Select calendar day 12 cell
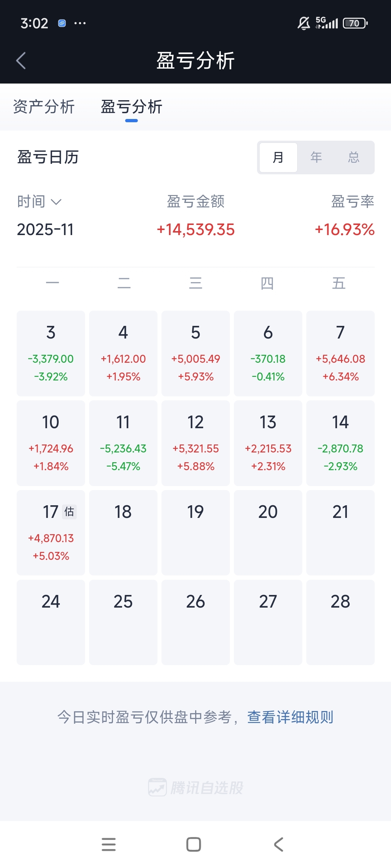The height and width of the screenshot is (868, 391). 195,443
